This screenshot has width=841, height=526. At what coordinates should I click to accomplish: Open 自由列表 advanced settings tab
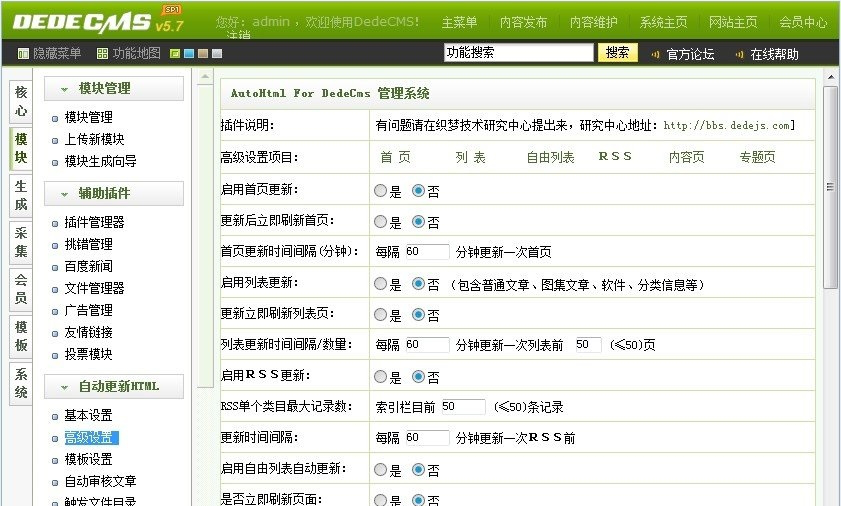550,157
